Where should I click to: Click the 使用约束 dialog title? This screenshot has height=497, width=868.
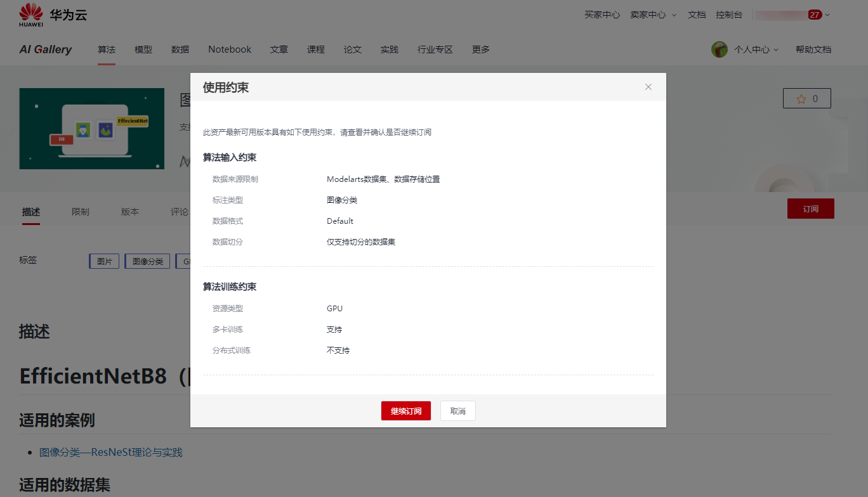(226, 87)
